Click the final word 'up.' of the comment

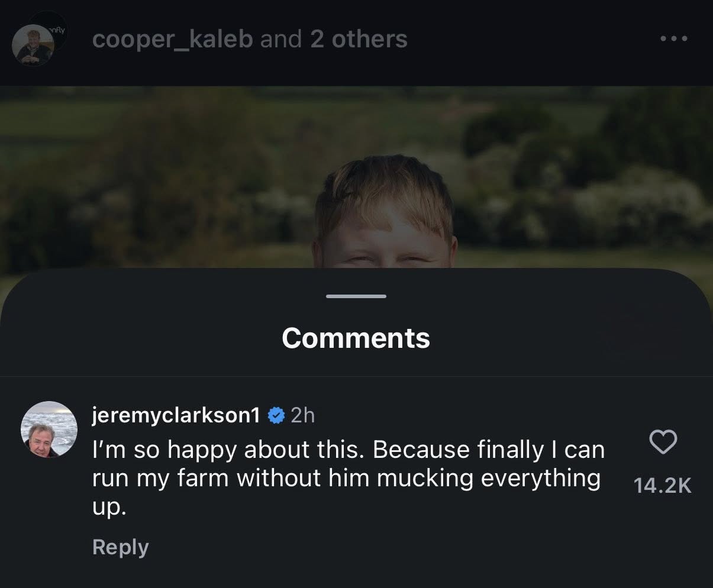109,507
